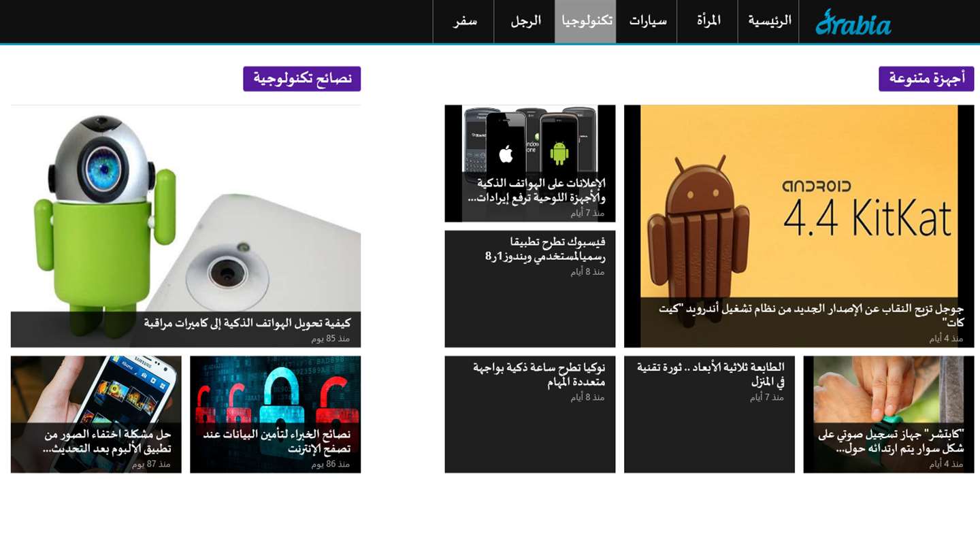The width and height of the screenshot is (980, 551).
Task: Open the Samsung album photos fix article
Action: 96,414
